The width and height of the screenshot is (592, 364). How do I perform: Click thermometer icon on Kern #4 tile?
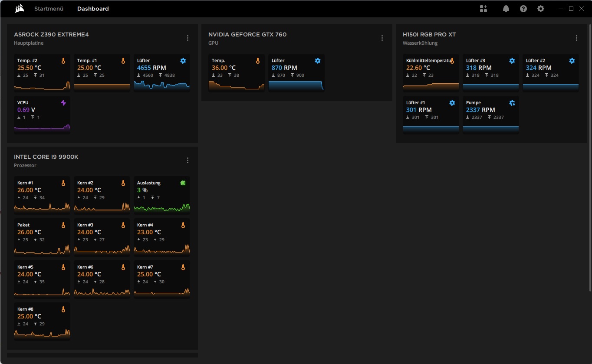(x=183, y=226)
